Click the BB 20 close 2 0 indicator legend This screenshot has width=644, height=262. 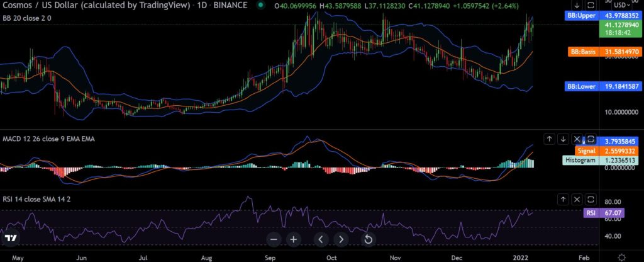(x=27, y=18)
